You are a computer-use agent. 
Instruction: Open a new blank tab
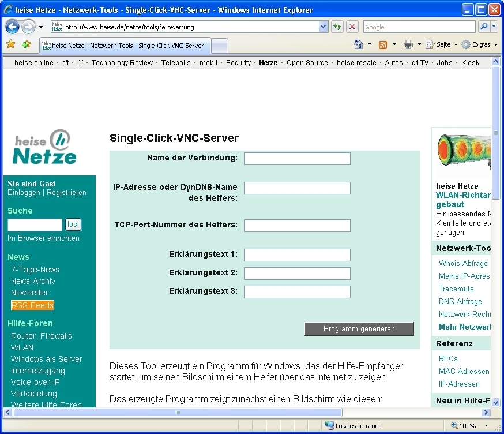tap(220, 46)
